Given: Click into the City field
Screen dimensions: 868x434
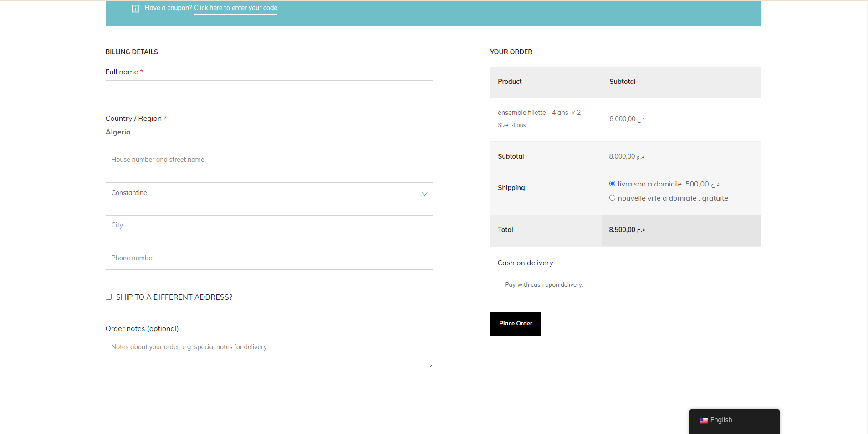Looking at the screenshot, I should tap(269, 226).
